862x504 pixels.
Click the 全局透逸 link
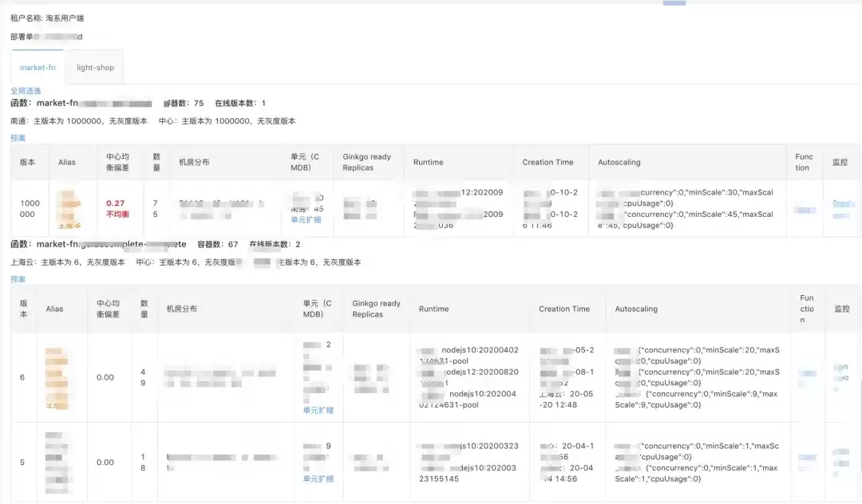tap(26, 91)
